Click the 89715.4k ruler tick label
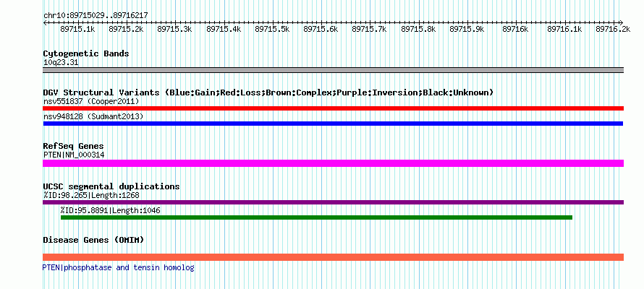The width and height of the screenshot is (644, 289). [224, 29]
